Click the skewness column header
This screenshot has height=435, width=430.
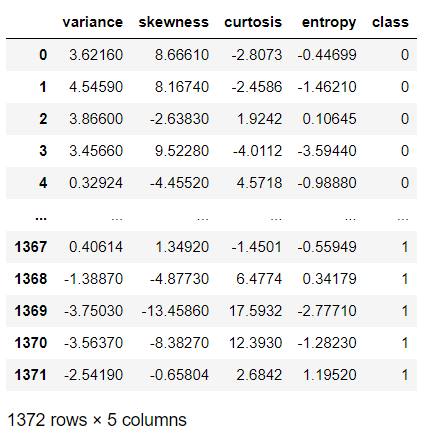pyautogui.click(x=173, y=22)
